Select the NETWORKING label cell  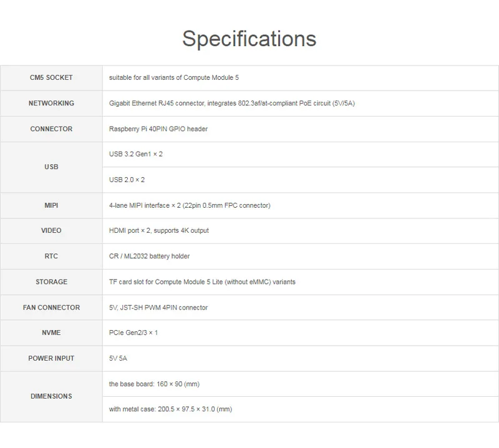(51, 104)
